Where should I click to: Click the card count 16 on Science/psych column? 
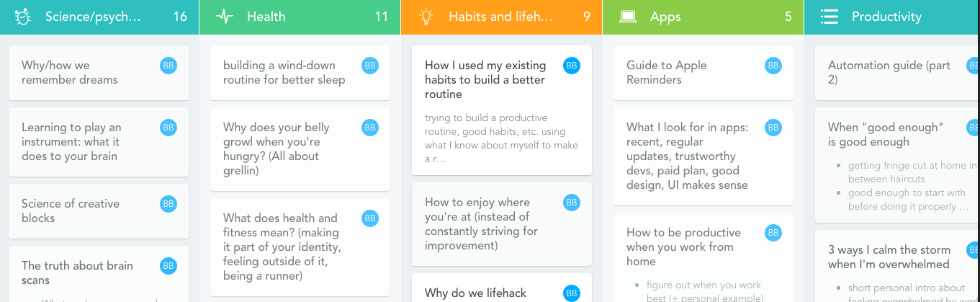180,17
